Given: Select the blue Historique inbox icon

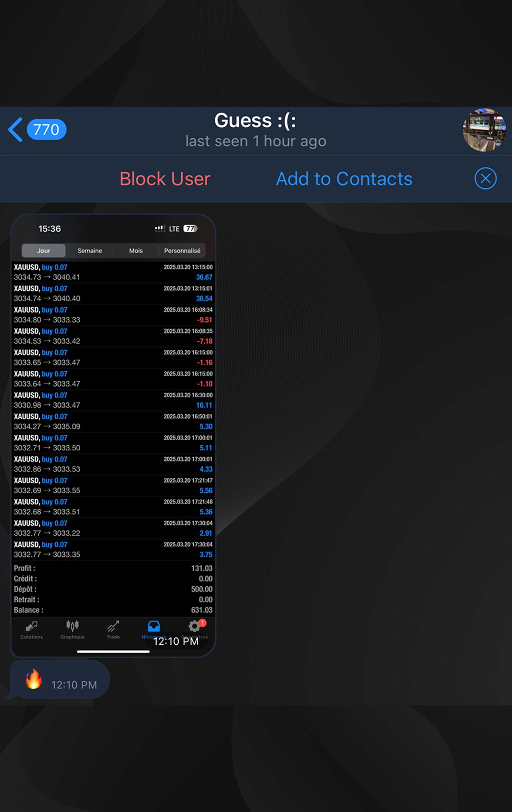Looking at the screenshot, I should pos(153,627).
